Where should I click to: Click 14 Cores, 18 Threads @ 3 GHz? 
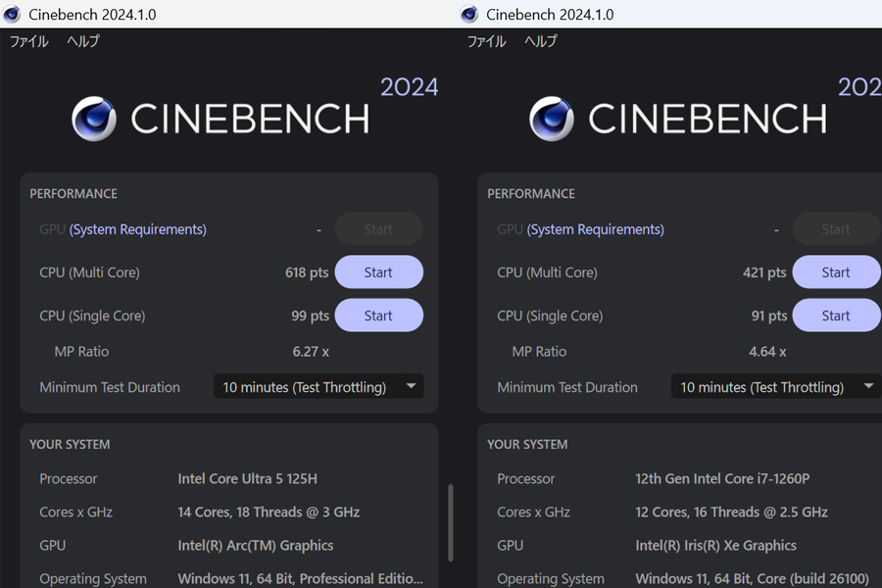tap(269, 512)
